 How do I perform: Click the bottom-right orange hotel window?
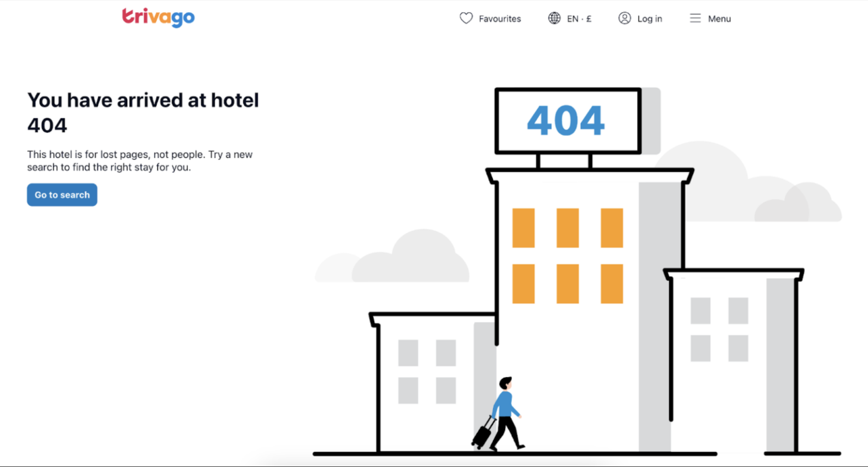tap(612, 284)
